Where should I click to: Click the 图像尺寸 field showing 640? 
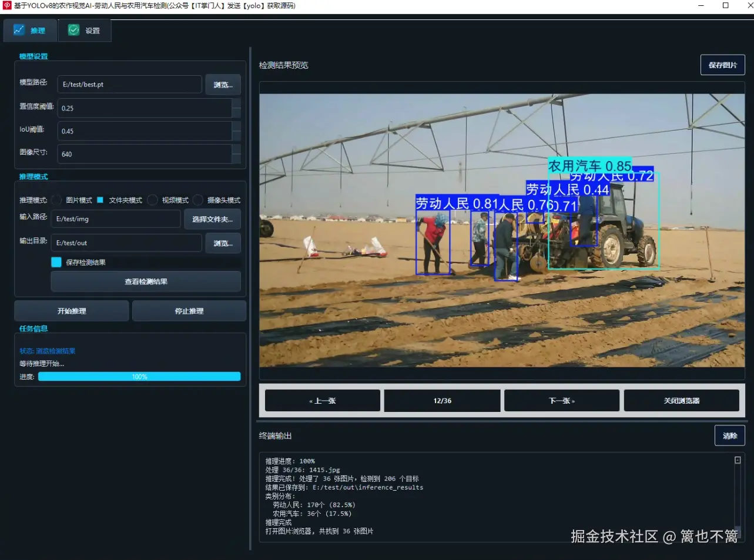pyautogui.click(x=145, y=154)
